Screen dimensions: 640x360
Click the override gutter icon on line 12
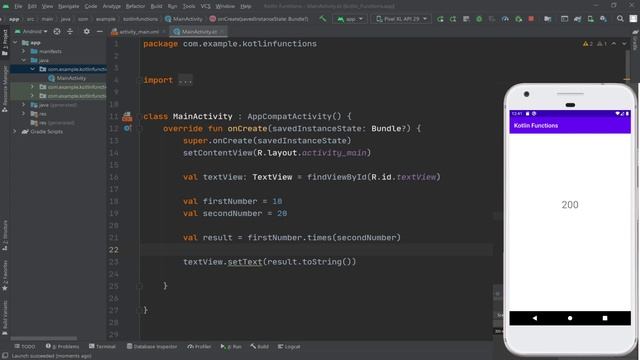pos(127,129)
